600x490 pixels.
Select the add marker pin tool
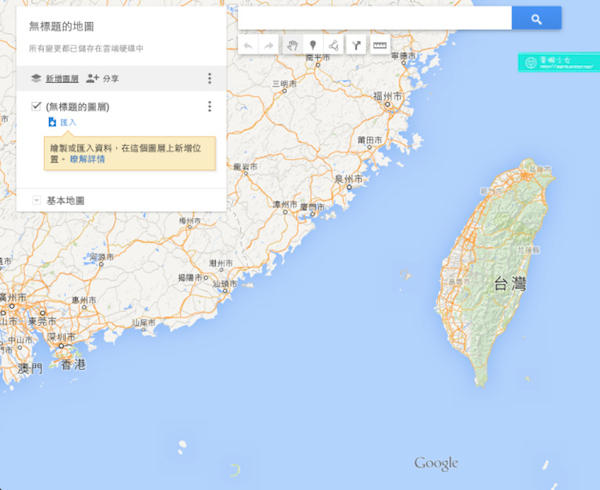tap(313, 46)
